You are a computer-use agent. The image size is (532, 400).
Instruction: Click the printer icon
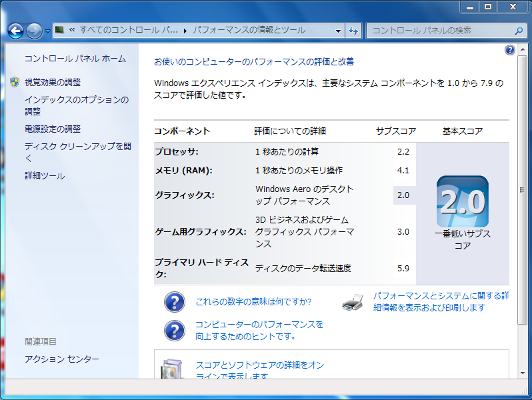coord(353,302)
